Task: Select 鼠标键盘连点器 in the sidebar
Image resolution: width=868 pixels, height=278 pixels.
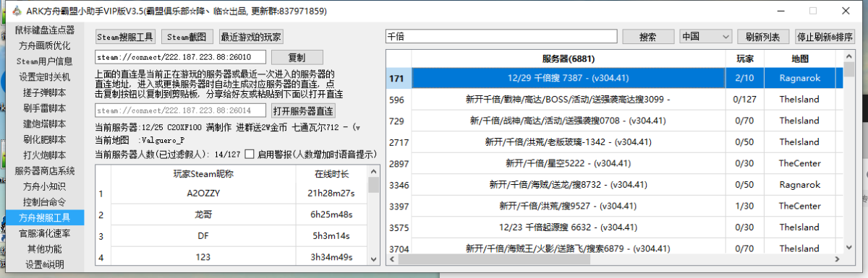Action: 45,30
